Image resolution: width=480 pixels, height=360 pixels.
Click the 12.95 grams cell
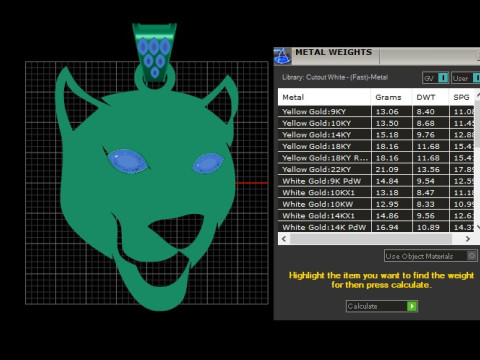click(x=391, y=204)
